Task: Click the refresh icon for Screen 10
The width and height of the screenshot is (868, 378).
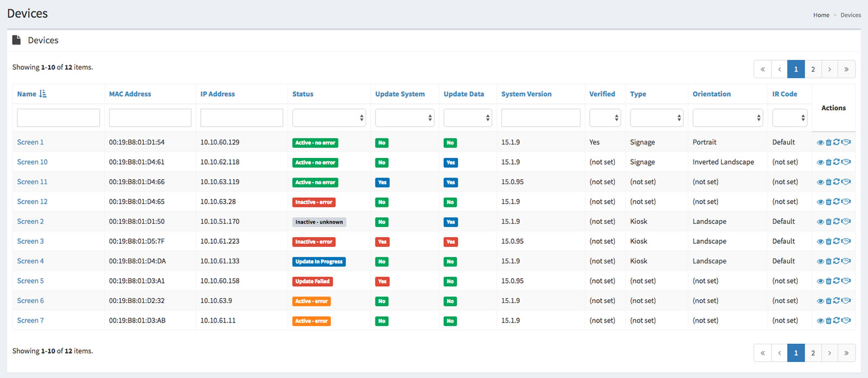Action: [837, 162]
